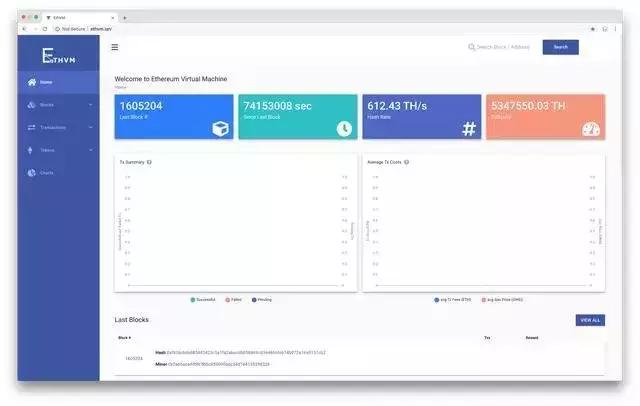This screenshot has width=640, height=406.
Task: Click the Reward column header
Action: tap(532, 337)
